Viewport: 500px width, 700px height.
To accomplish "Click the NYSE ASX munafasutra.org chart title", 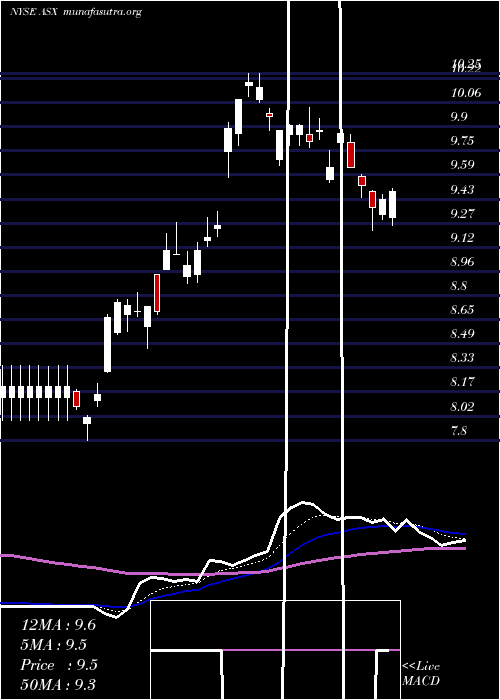I will point(76,12).
